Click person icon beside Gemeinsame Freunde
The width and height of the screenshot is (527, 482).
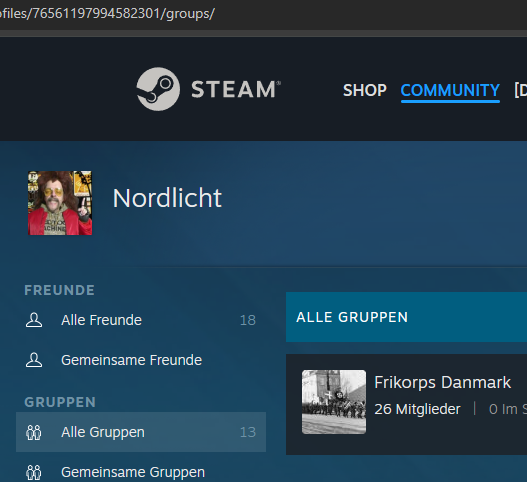(34, 360)
